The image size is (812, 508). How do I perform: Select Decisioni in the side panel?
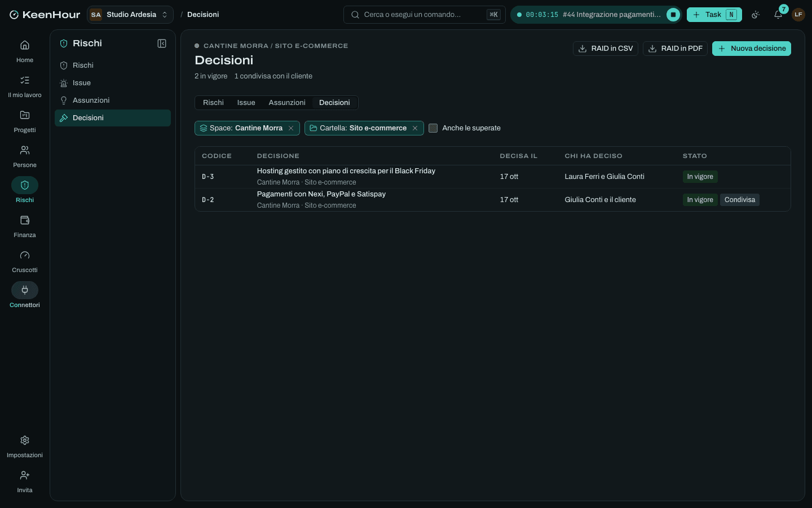[113, 118]
